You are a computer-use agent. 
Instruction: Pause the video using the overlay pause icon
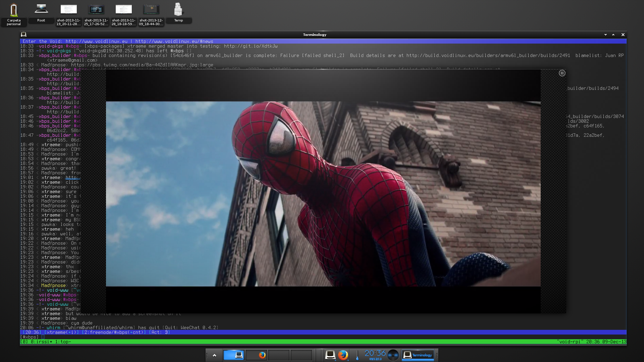[562, 73]
